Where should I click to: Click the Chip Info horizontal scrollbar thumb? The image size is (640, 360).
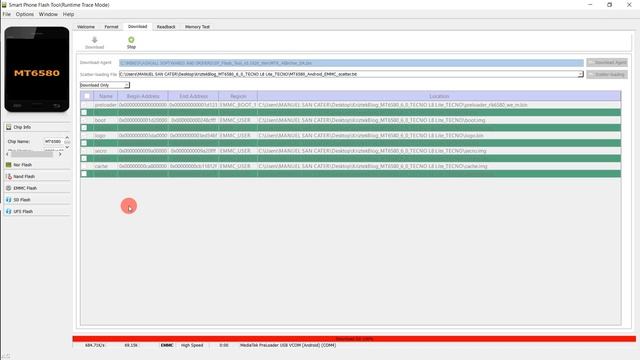pos(32,154)
